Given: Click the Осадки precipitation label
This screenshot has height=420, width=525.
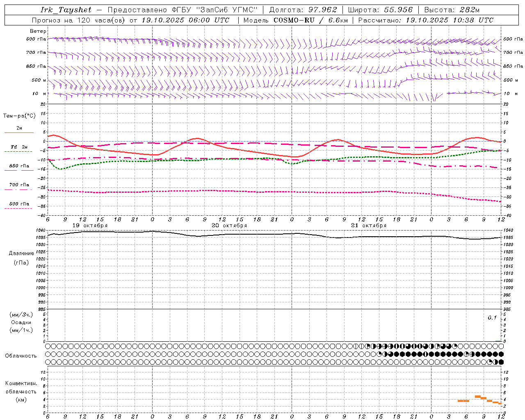Looking at the screenshot, I should 21,322.
